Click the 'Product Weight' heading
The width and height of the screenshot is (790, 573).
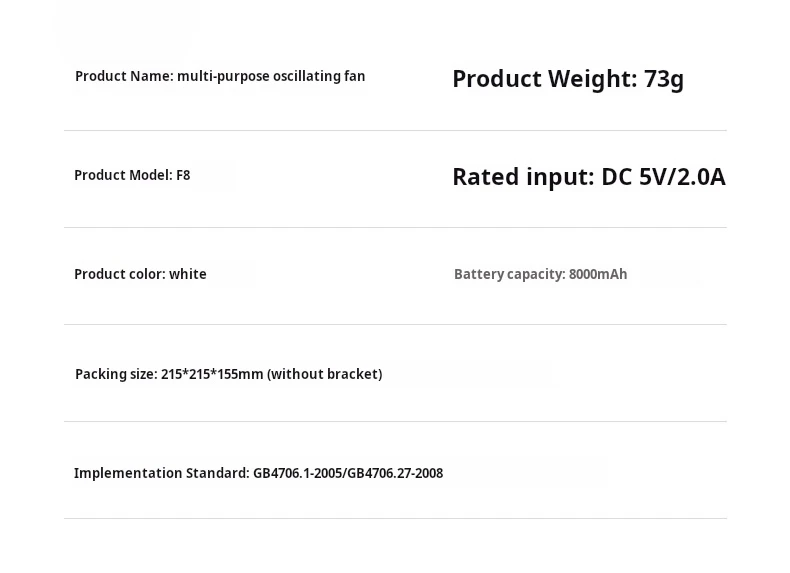543,79
